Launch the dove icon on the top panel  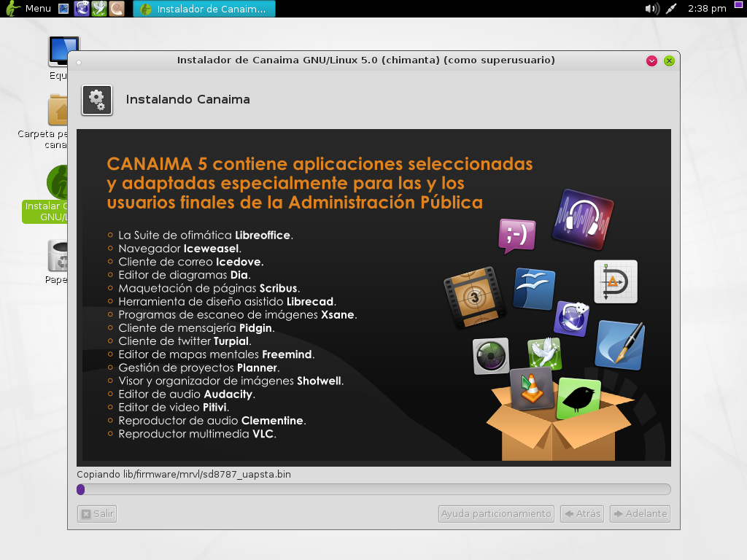pos(98,9)
